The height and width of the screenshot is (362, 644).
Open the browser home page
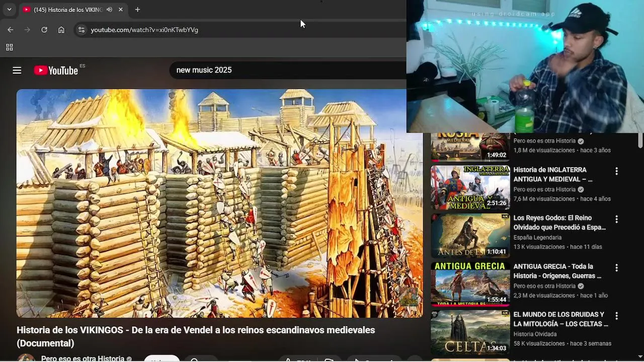coord(61,30)
